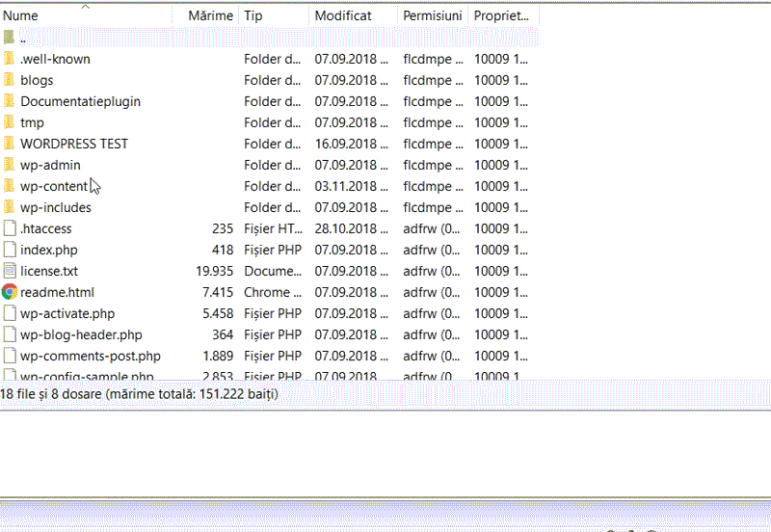Click the blogs folder icon
The image size is (771, 532).
[x=10, y=80]
